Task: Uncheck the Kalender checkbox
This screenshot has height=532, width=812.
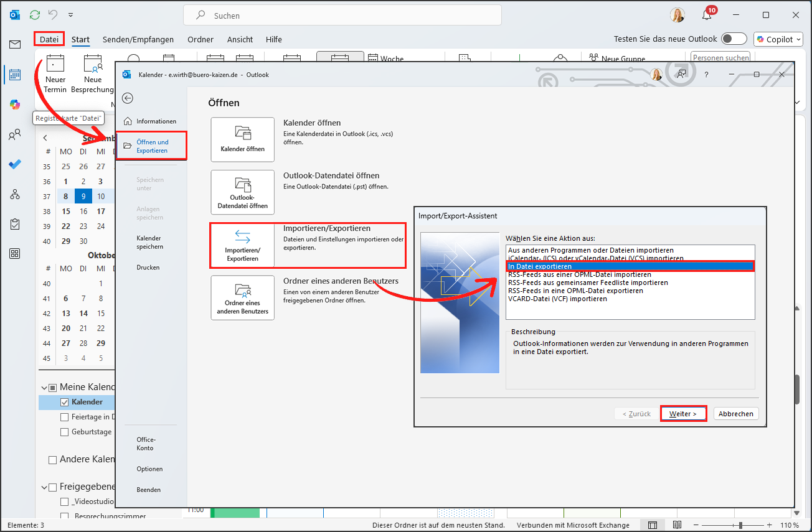Action: (65, 402)
